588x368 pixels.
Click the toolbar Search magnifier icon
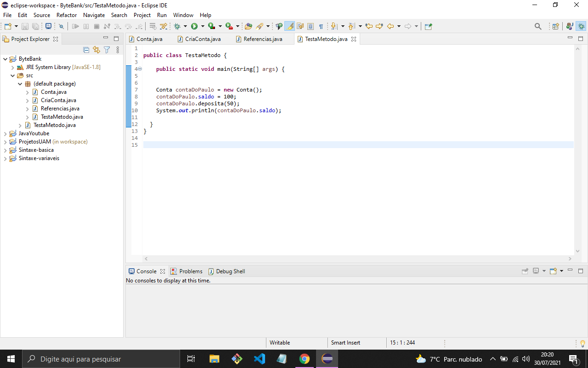point(538,27)
